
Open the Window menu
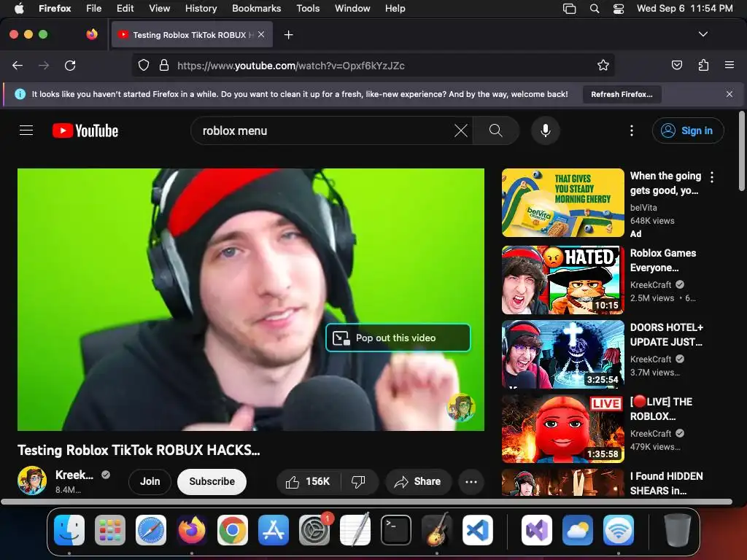pyautogui.click(x=352, y=8)
